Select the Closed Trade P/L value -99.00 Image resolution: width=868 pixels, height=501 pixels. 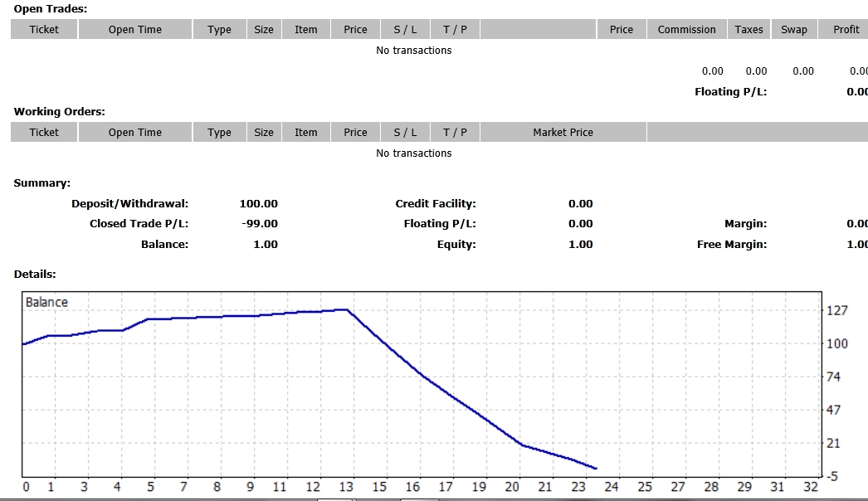pyautogui.click(x=260, y=224)
